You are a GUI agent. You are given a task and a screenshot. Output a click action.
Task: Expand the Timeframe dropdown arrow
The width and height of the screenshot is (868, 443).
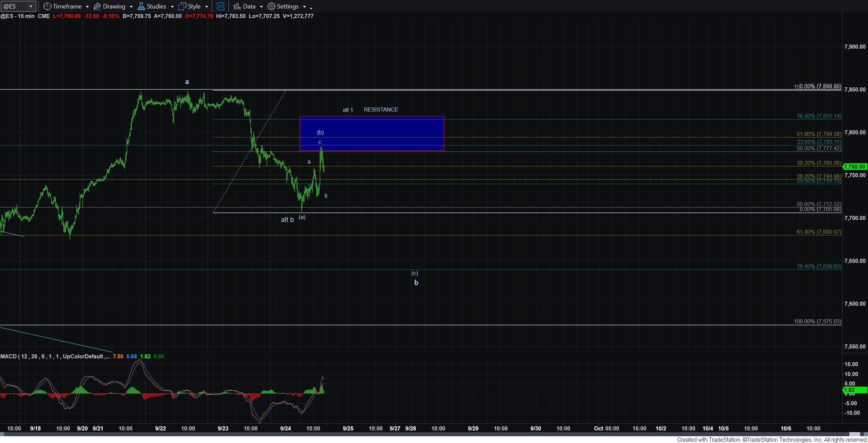pos(87,6)
